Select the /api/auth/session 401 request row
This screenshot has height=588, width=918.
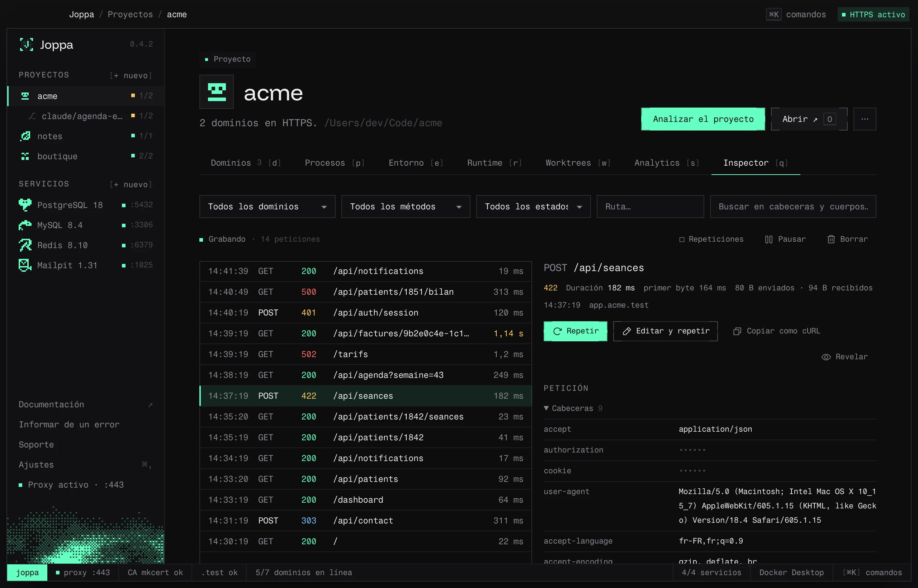pyautogui.click(x=365, y=313)
